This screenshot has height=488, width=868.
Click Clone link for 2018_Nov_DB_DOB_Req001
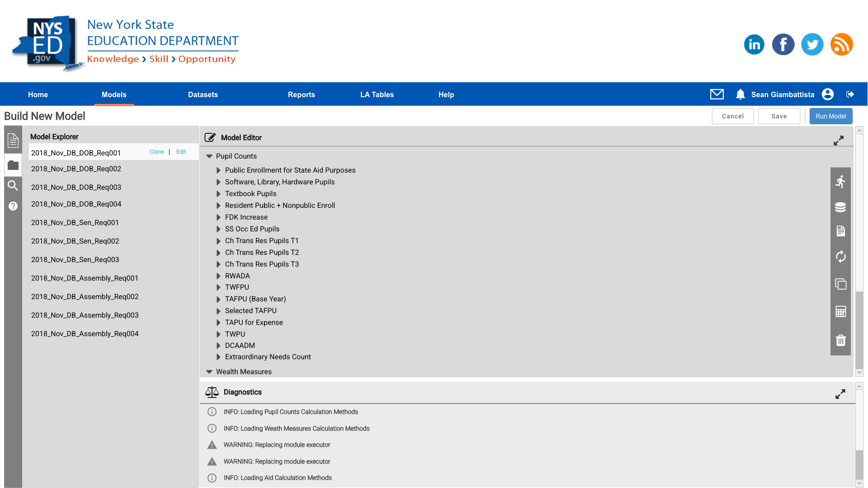[156, 152]
